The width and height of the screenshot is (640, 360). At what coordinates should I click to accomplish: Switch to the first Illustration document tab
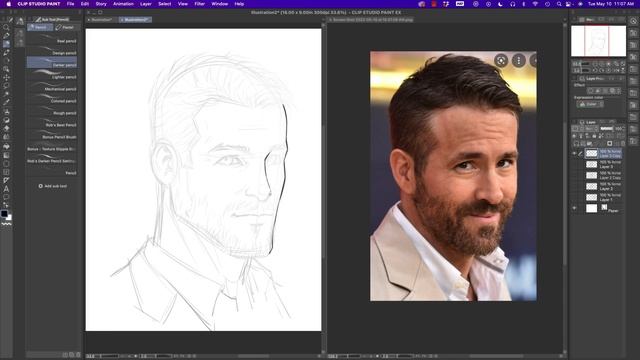[x=102, y=20]
